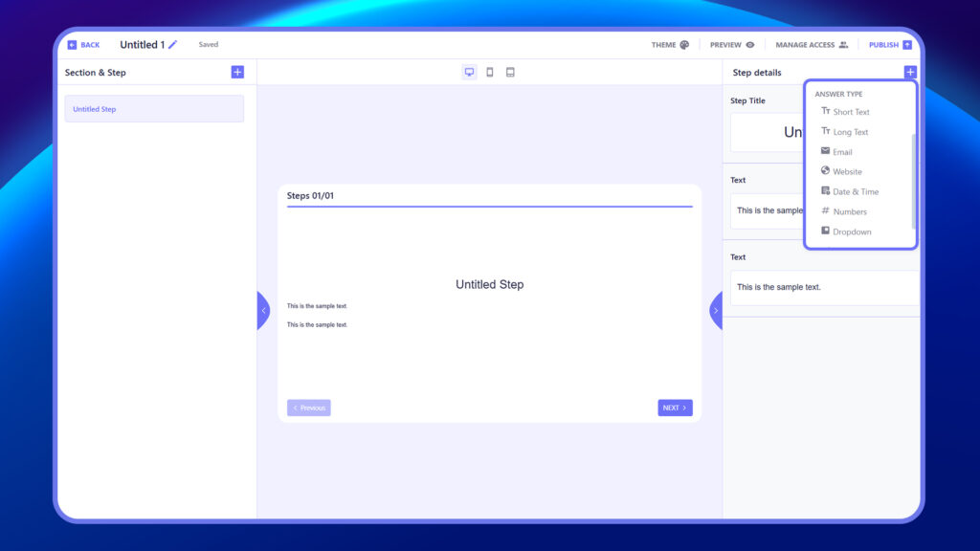This screenshot has height=551, width=980.
Task: Open Theme palette icon
Action: tap(684, 45)
